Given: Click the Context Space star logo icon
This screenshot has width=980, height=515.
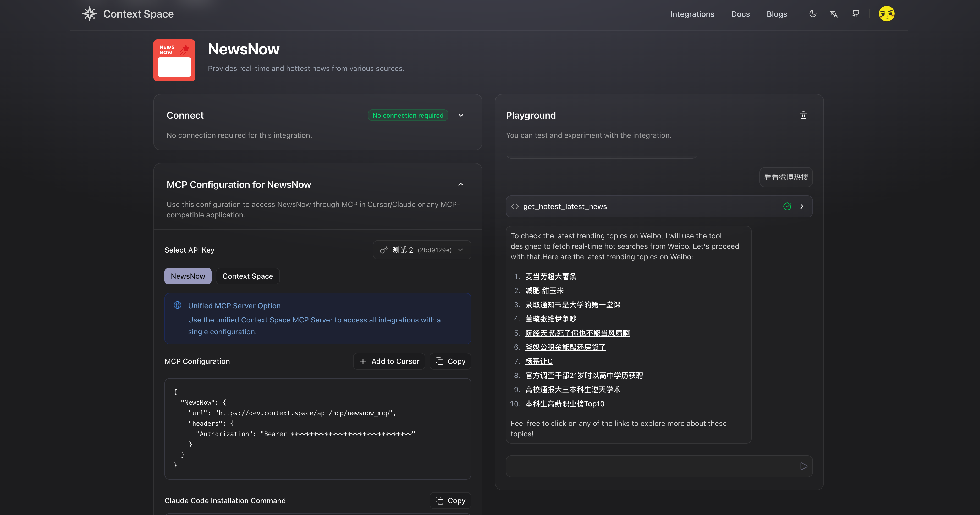Looking at the screenshot, I should click(89, 14).
